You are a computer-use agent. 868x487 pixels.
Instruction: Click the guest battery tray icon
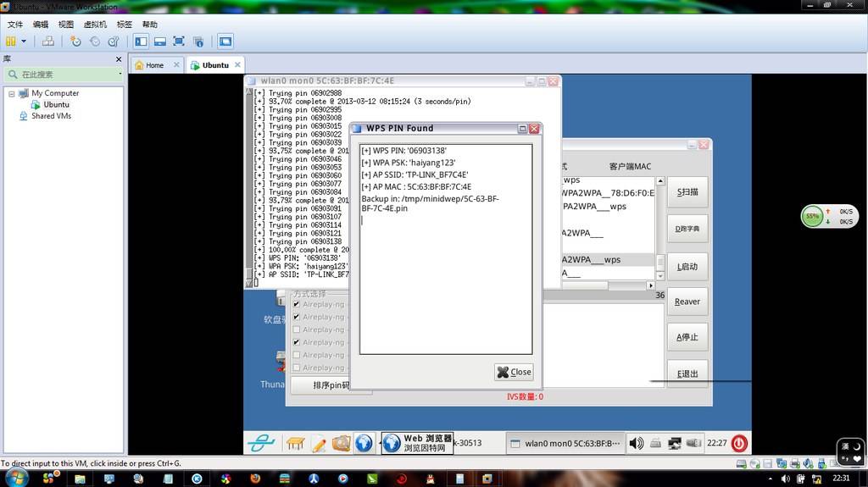pos(693,443)
